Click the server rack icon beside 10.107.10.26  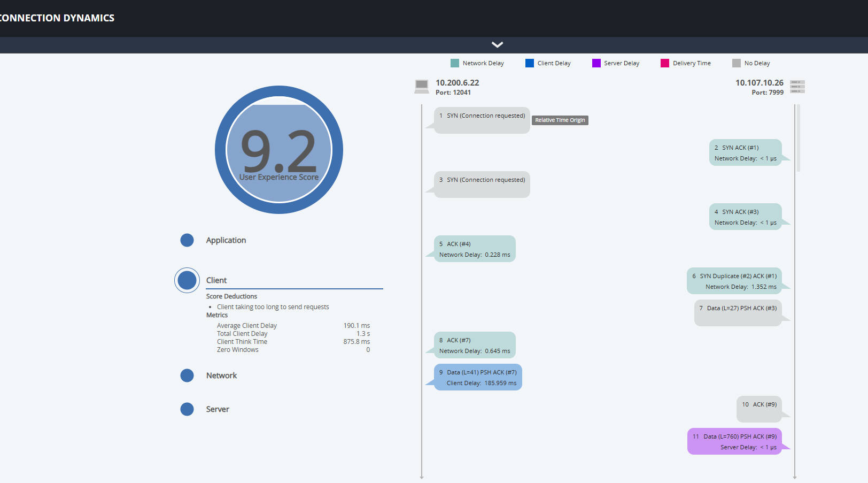tap(797, 87)
